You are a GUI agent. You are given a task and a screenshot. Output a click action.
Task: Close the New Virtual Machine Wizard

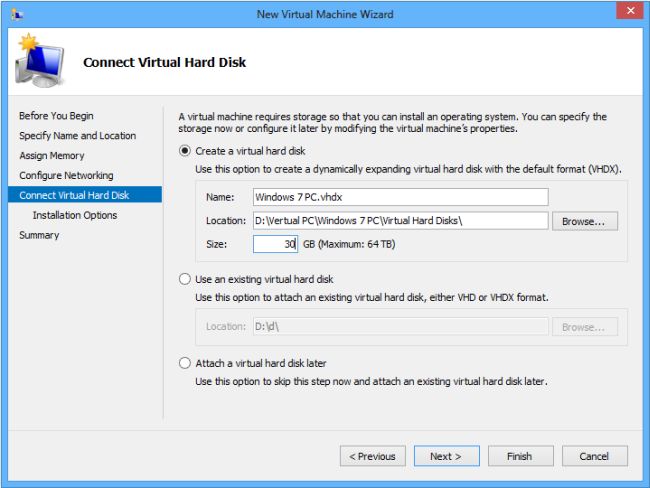click(630, 10)
